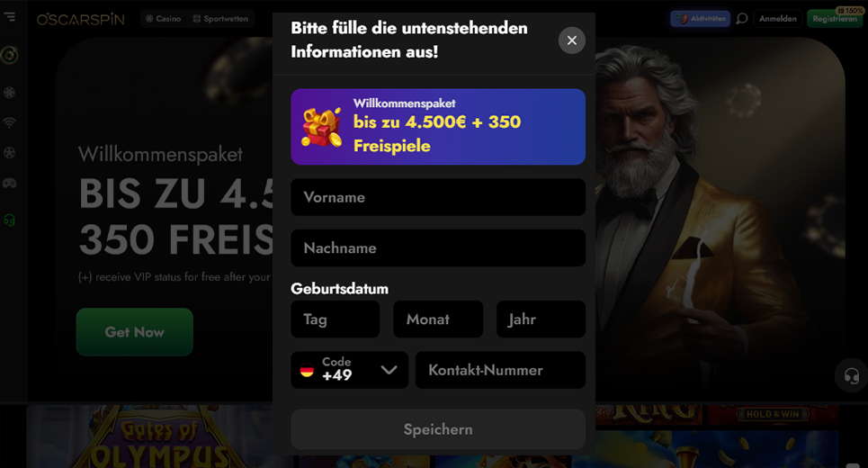The image size is (868, 468).
Task: Switch to the Sportwetten tab
Action: click(220, 19)
